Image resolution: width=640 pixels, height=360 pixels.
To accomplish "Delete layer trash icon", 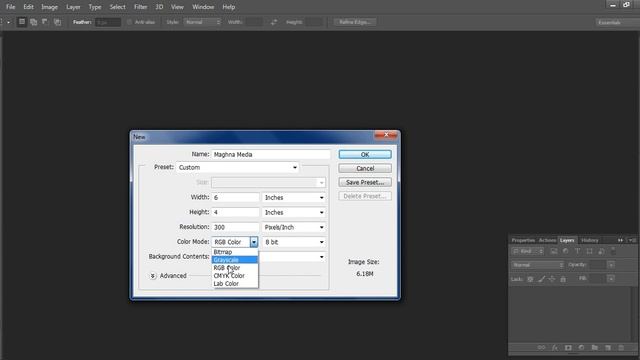I will point(621,347).
